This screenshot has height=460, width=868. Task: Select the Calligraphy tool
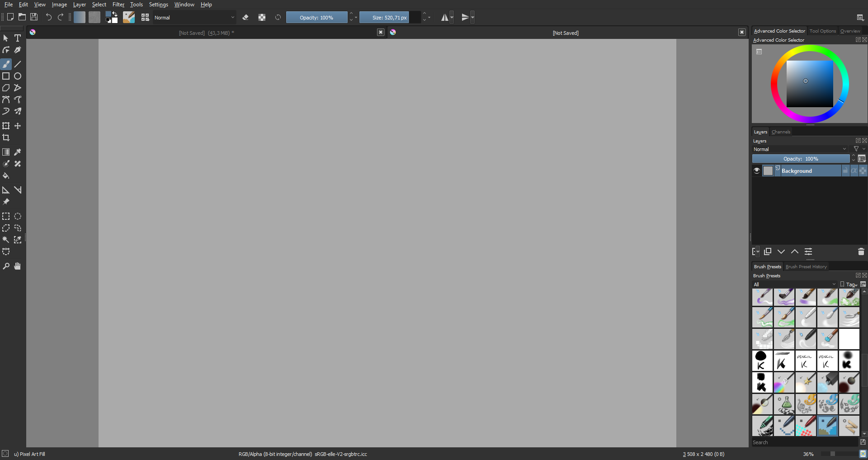(18, 50)
